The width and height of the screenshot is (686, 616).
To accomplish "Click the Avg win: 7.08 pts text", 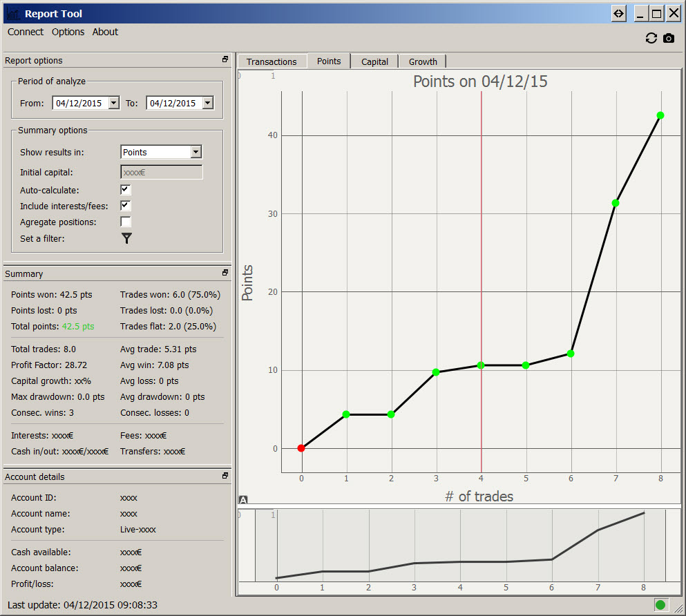I will coord(155,365).
